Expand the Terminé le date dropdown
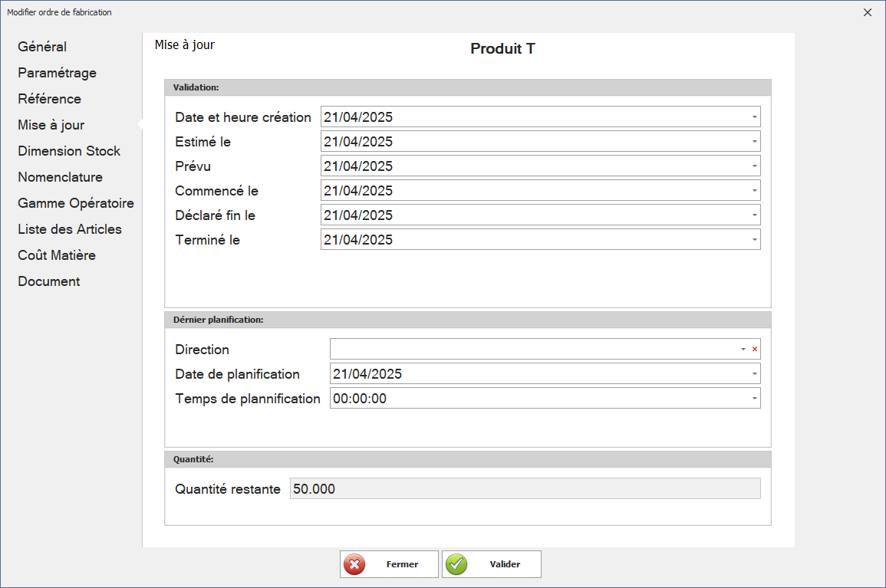The width and height of the screenshot is (886, 588). 754,240
